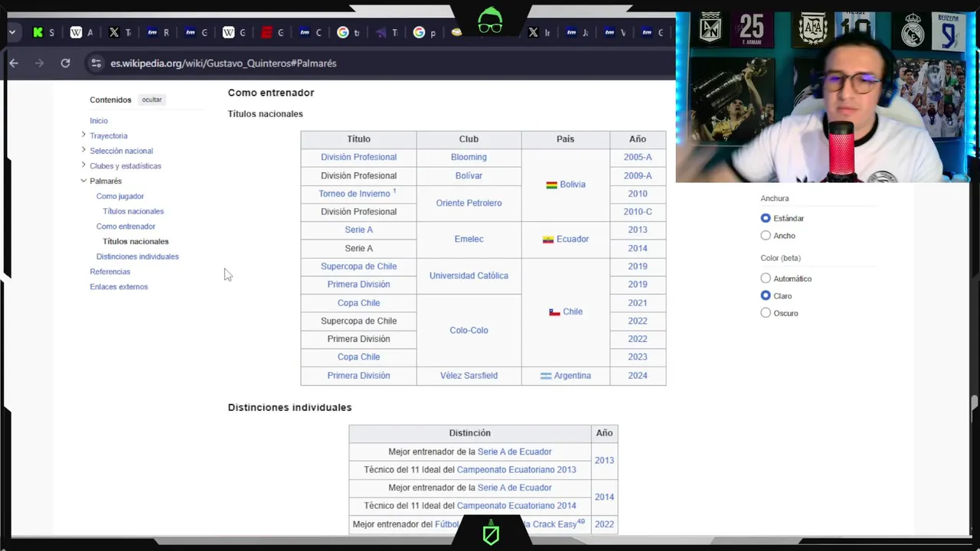
Task: Switch to the X tab labeled Ir
Action: [x=541, y=32]
